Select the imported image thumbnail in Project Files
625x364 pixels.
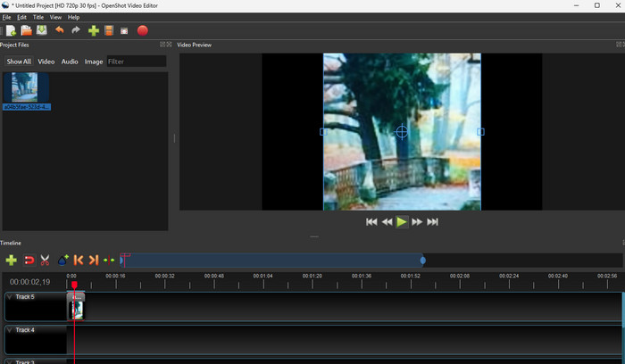point(25,87)
